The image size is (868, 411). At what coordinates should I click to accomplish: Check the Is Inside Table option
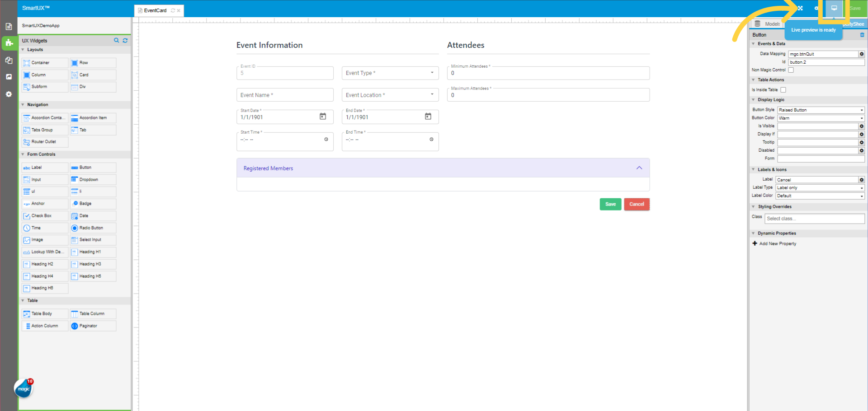[x=783, y=90]
